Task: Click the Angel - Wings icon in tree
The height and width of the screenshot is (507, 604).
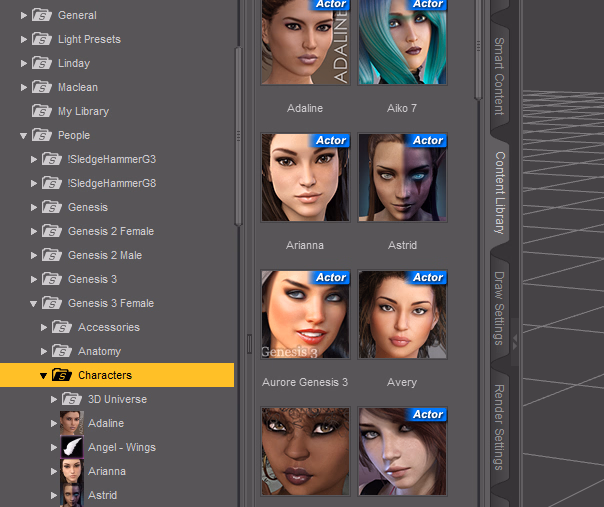Action: 71,447
